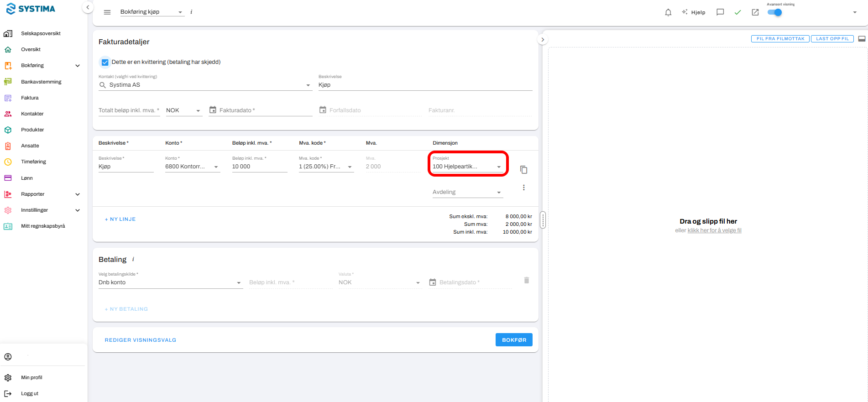Open the chat message icon

[x=720, y=12]
